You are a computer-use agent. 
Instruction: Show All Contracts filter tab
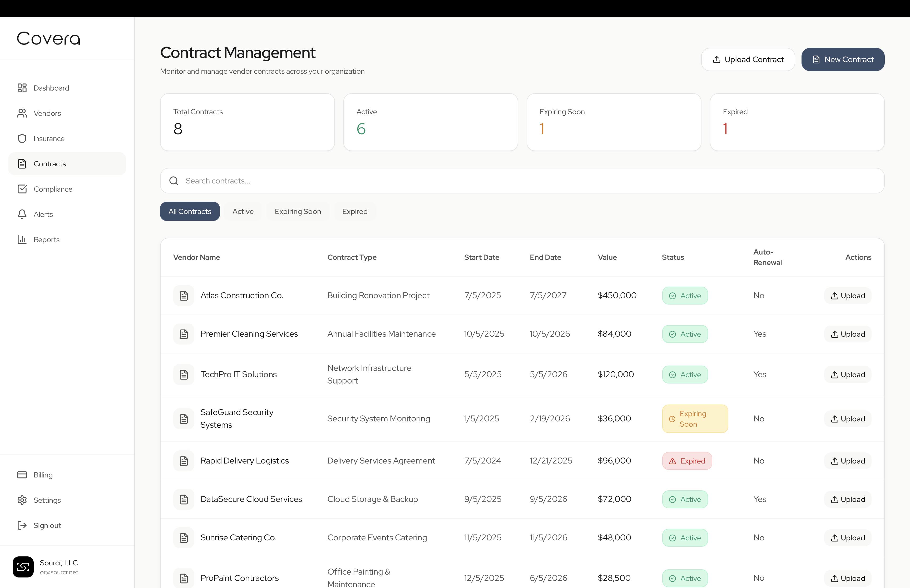[190, 212]
